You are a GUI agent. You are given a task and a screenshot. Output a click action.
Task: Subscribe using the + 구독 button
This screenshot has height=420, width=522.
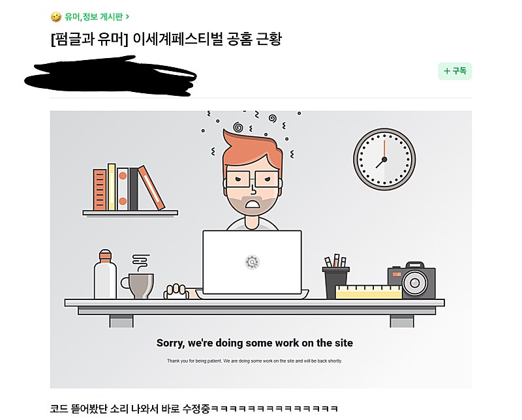[455, 71]
